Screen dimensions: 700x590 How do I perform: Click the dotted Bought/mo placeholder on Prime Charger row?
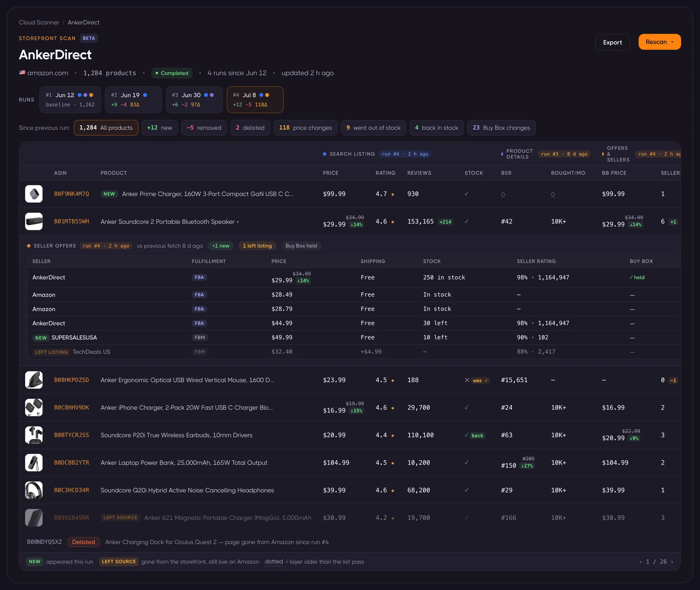(553, 195)
